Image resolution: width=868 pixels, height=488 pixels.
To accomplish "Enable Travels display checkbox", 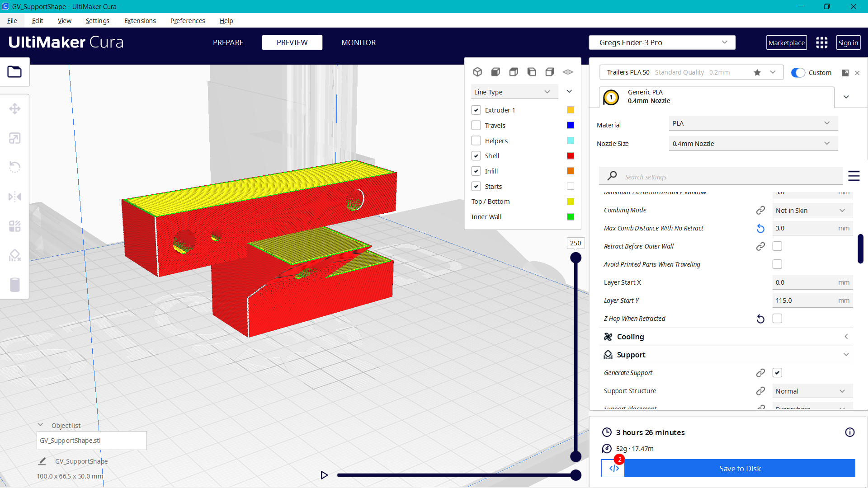I will [x=476, y=125].
